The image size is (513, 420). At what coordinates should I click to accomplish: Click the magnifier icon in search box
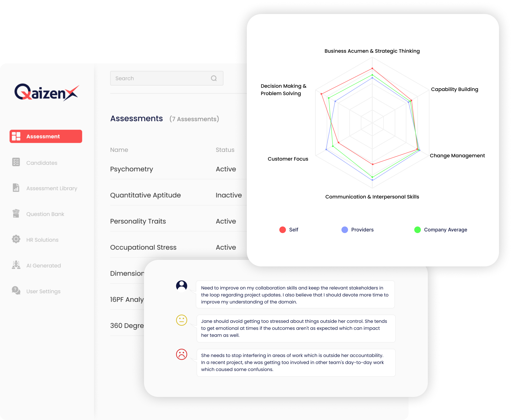tap(214, 78)
